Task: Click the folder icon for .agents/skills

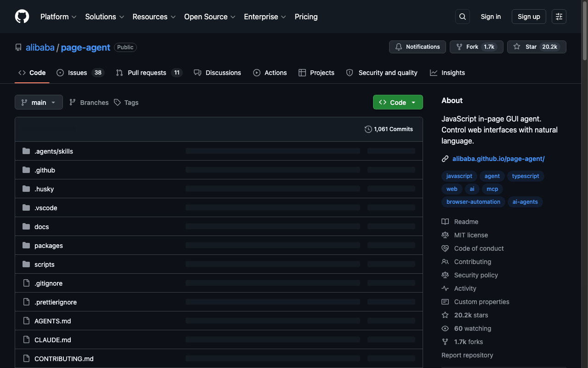Action: [x=26, y=151]
